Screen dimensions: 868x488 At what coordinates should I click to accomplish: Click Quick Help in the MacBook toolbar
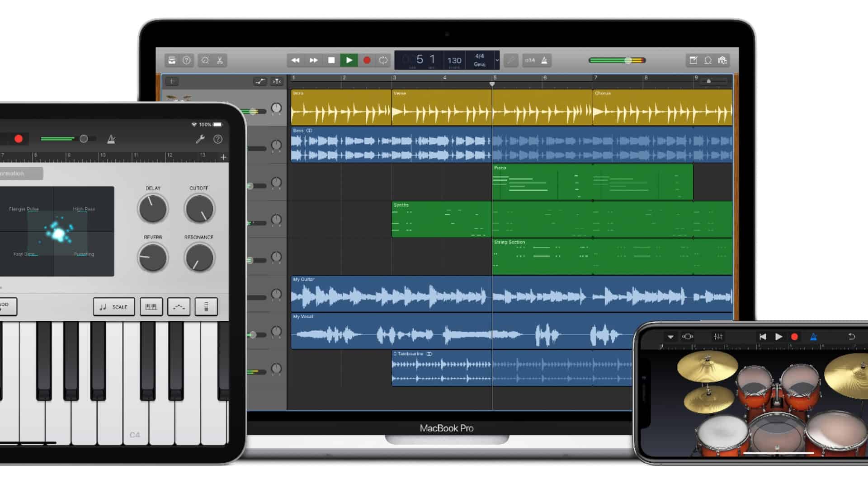click(x=186, y=60)
